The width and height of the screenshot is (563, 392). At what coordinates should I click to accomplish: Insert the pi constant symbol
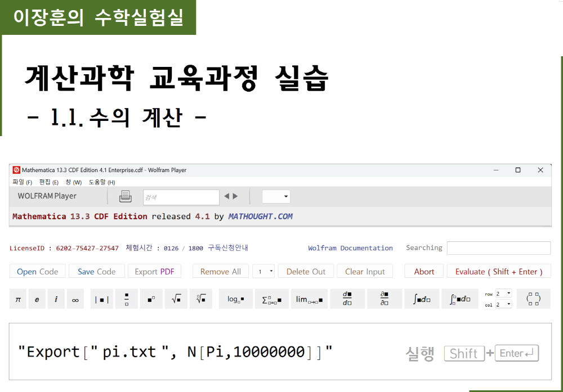click(x=18, y=299)
